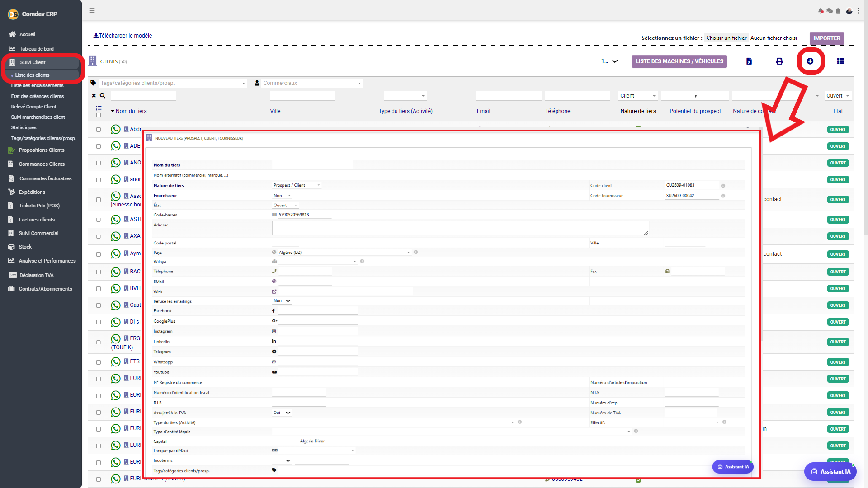
Task: Print the client list
Action: point(779,61)
